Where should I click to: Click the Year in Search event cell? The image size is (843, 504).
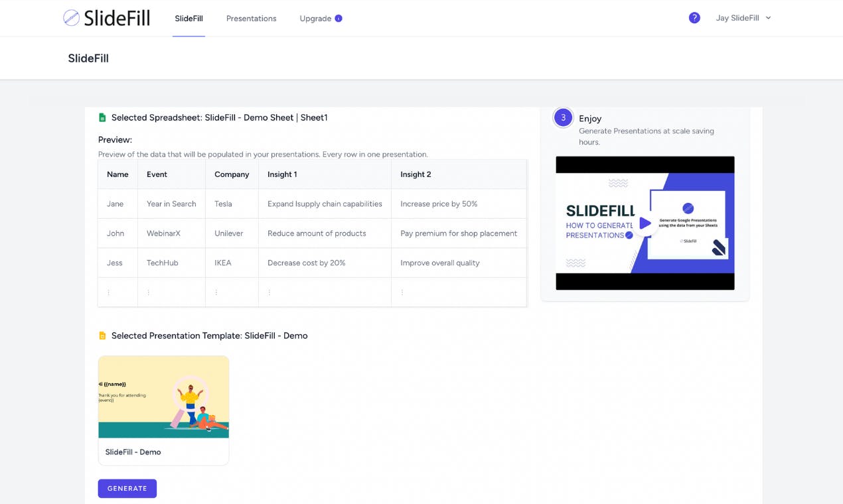coord(171,204)
